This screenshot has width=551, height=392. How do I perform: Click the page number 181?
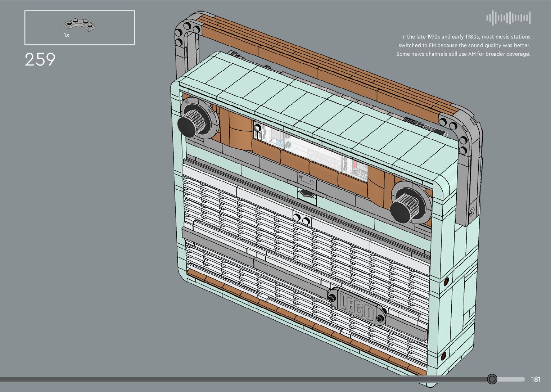[x=536, y=379]
